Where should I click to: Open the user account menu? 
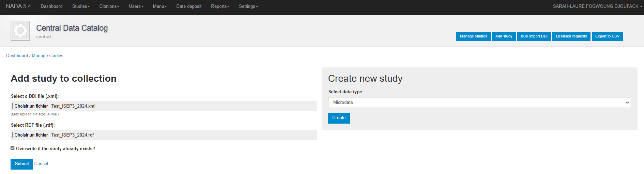tap(597, 6)
